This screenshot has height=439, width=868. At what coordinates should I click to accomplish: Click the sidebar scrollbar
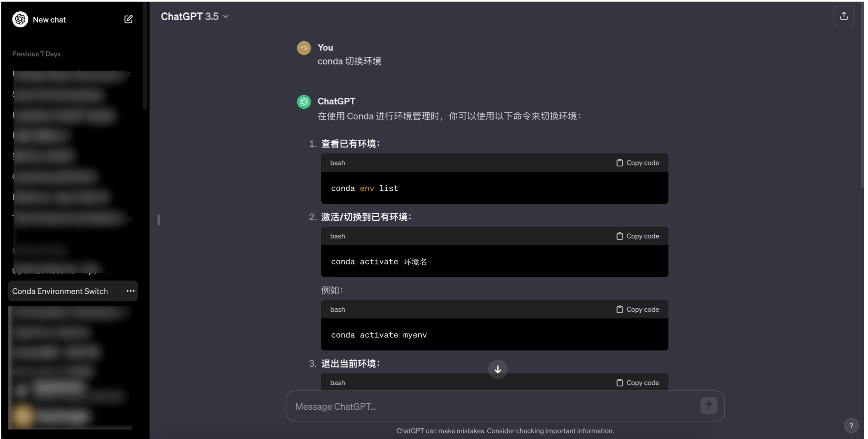(x=145, y=55)
